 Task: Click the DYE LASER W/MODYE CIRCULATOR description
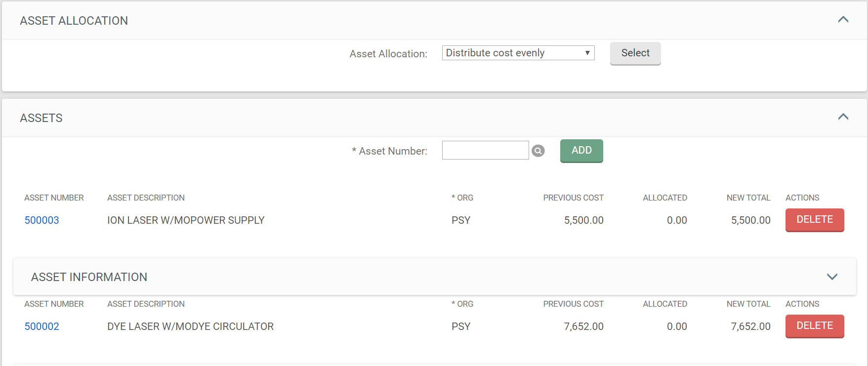click(x=190, y=326)
